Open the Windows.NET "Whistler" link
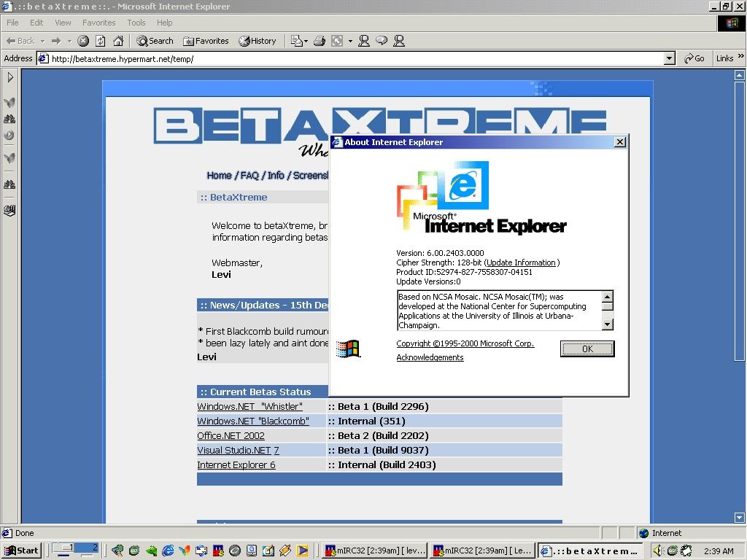747x560 pixels. click(249, 406)
